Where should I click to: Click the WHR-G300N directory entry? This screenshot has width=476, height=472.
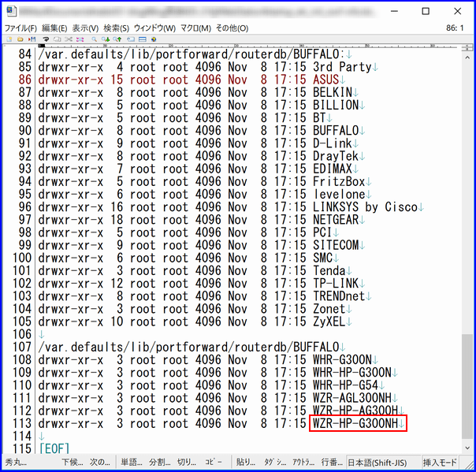point(342,360)
